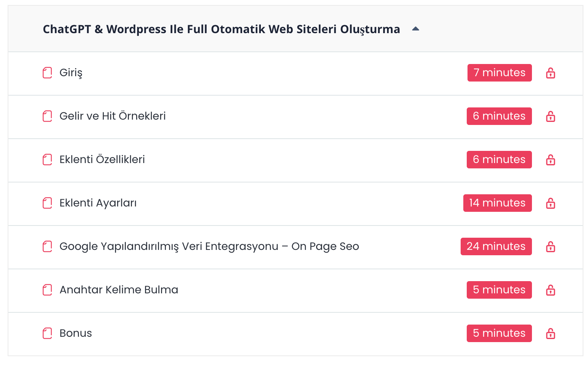The height and width of the screenshot is (368, 588).
Task: Open the Gelir ve Hit Örnekleri lesson
Action: click(112, 116)
